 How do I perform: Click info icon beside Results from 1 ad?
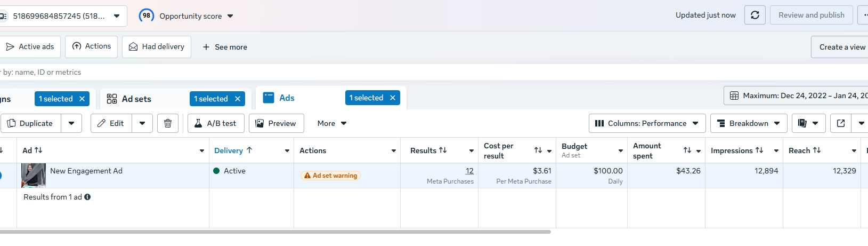pyautogui.click(x=87, y=197)
